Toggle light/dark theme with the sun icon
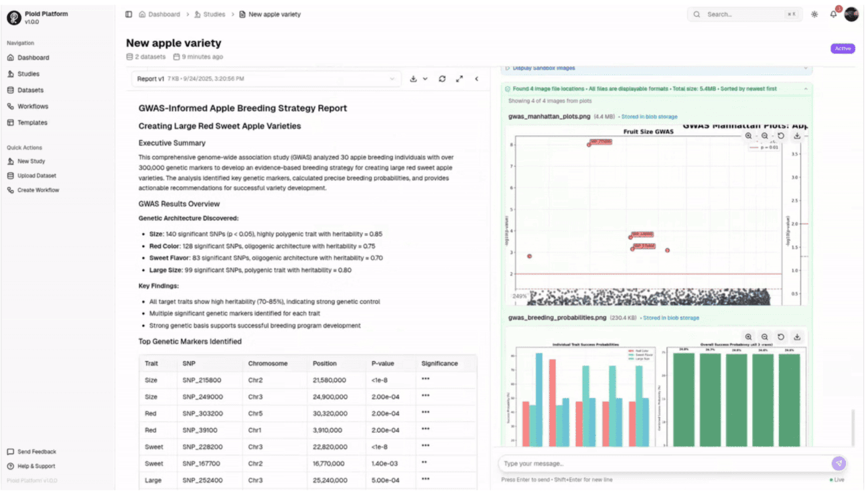 click(814, 13)
